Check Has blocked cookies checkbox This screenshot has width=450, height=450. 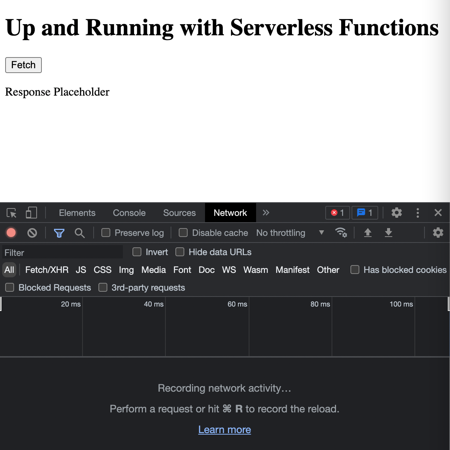(355, 270)
